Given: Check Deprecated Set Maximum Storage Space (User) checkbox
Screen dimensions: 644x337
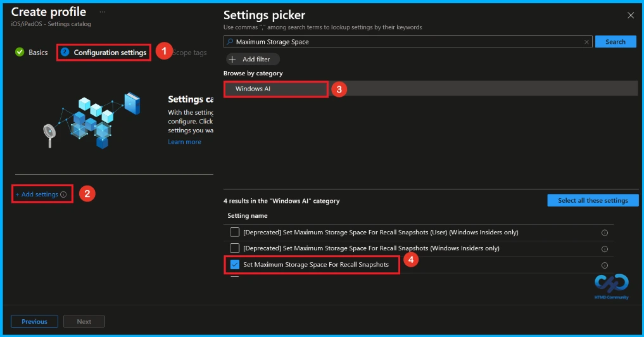Looking at the screenshot, I should pos(234,232).
